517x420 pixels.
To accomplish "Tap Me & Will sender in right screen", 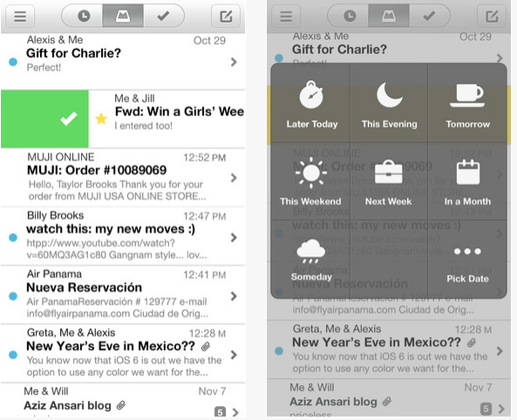I will tap(311, 388).
